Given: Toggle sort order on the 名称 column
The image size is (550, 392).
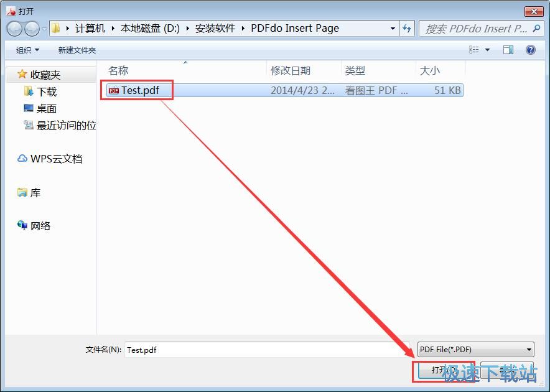Looking at the screenshot, I should pos(118,70).
